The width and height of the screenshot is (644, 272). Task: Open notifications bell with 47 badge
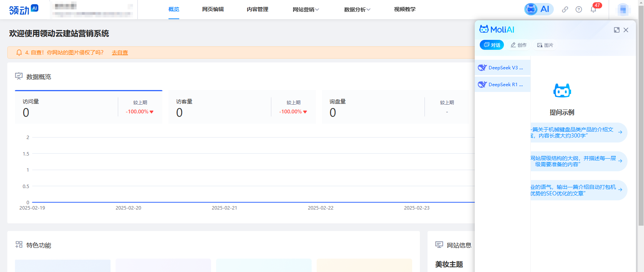(593, 10)
